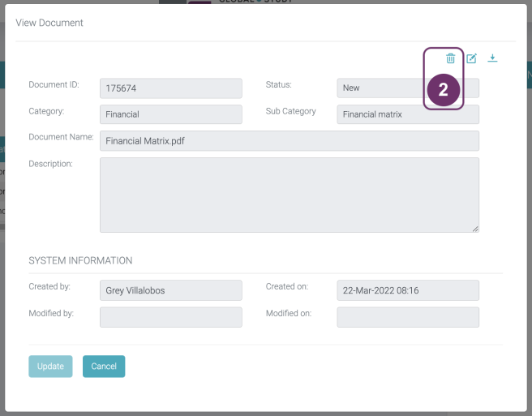Screen dimensions: 532x416
Task: Click the Financial Matrix.pdf name field
Action: tap(289, 141)
